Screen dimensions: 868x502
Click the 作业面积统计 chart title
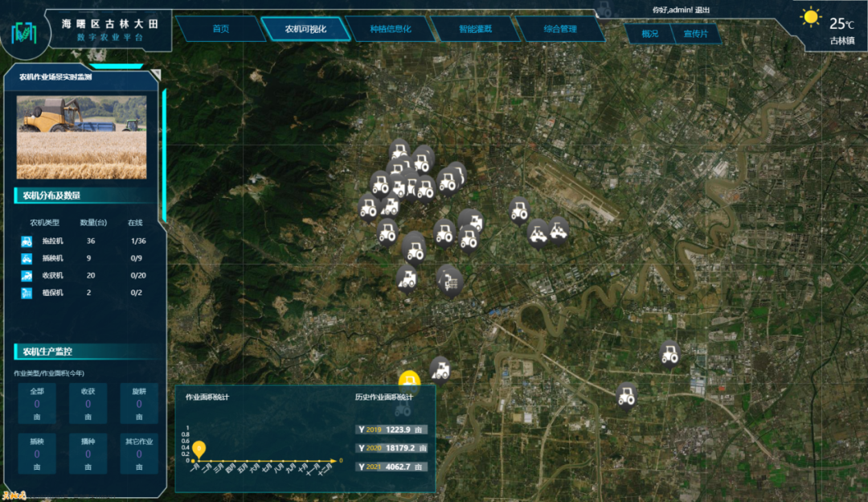[207, 397]
